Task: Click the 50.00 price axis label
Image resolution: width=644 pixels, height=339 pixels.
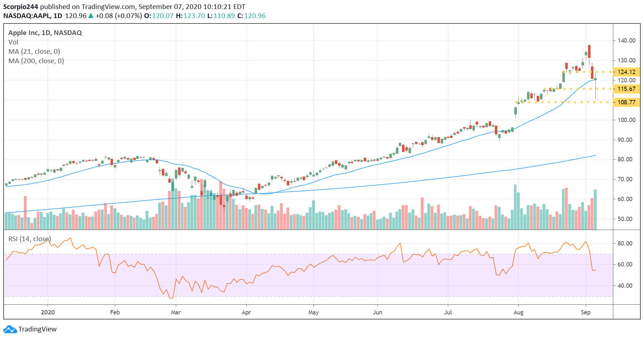Action: (x=625, y=219)
